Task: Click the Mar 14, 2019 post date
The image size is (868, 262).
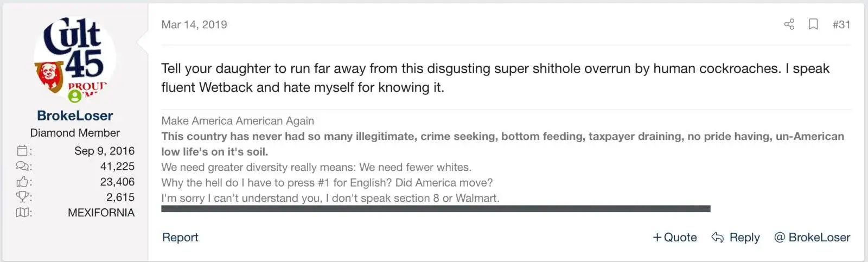Action: click(x=194, y=24)
